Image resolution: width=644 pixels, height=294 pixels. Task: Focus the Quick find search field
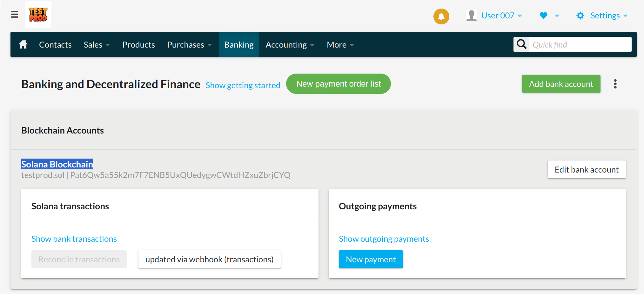(x=580, y=44)
